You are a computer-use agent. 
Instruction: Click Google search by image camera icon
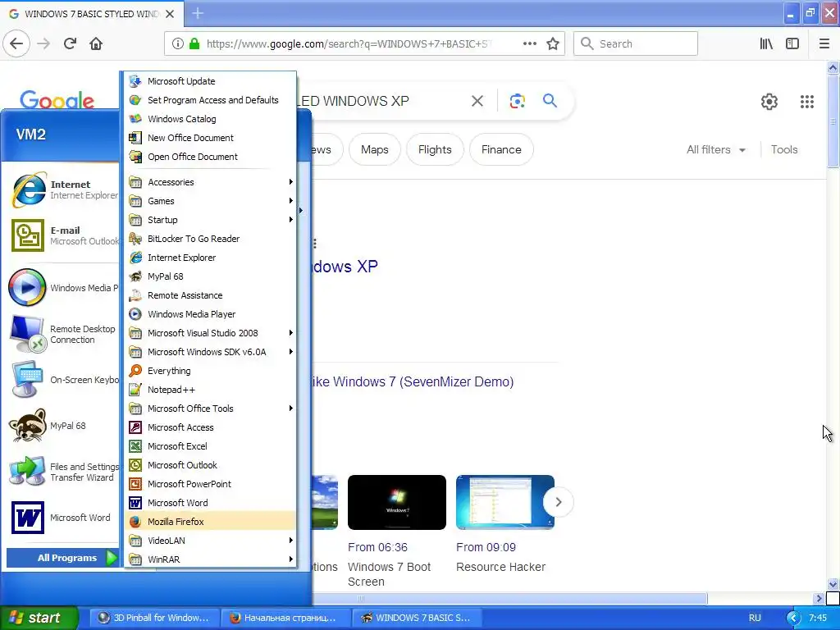coord(517,101)
